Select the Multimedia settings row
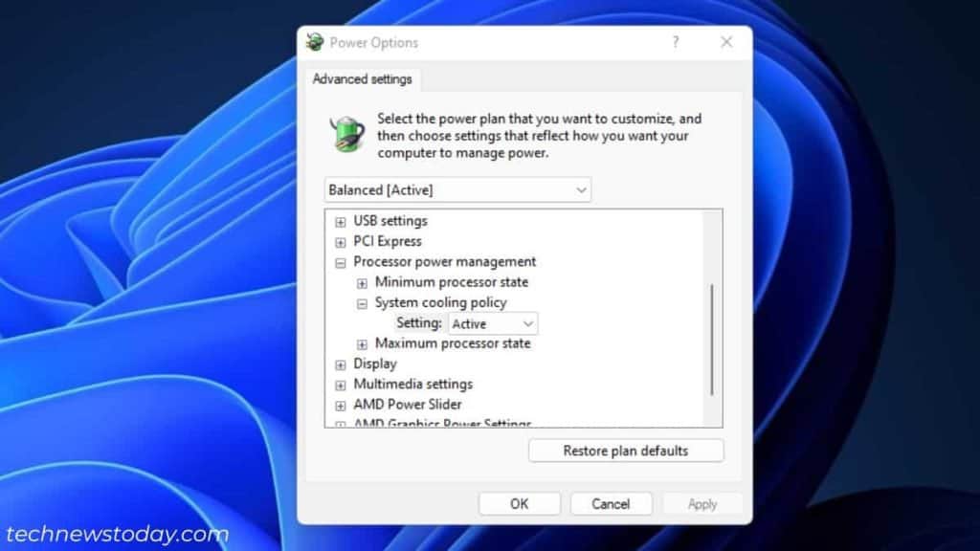 click(x=413, y=385)
